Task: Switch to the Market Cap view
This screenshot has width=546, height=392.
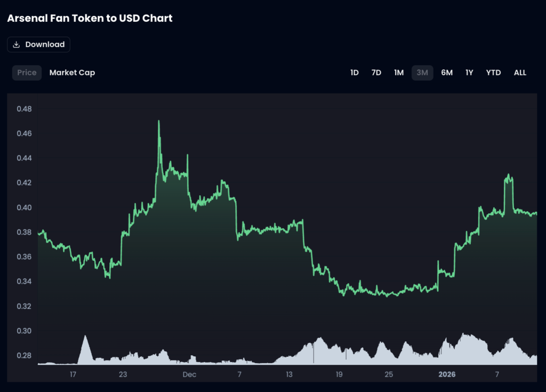Action: click(72, 73)
